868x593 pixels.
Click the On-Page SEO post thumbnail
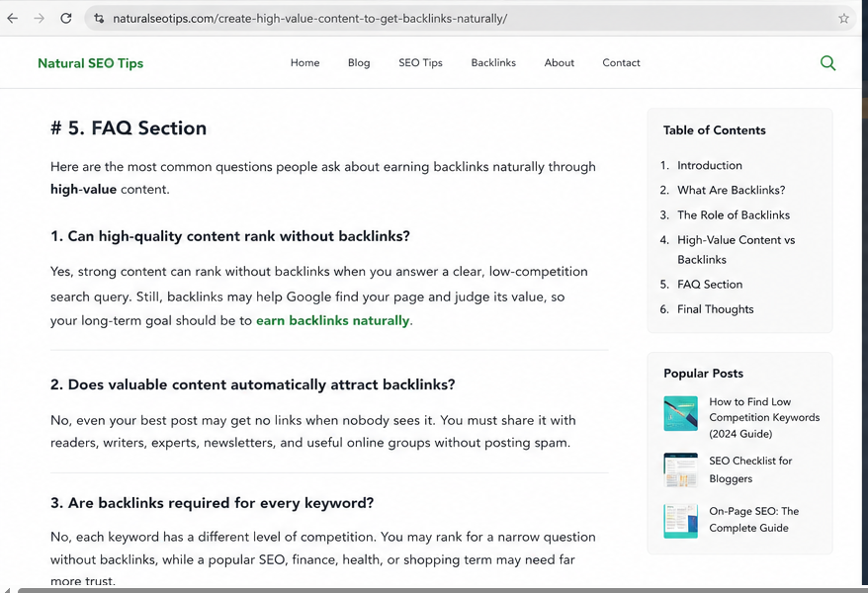pos(681,521)
